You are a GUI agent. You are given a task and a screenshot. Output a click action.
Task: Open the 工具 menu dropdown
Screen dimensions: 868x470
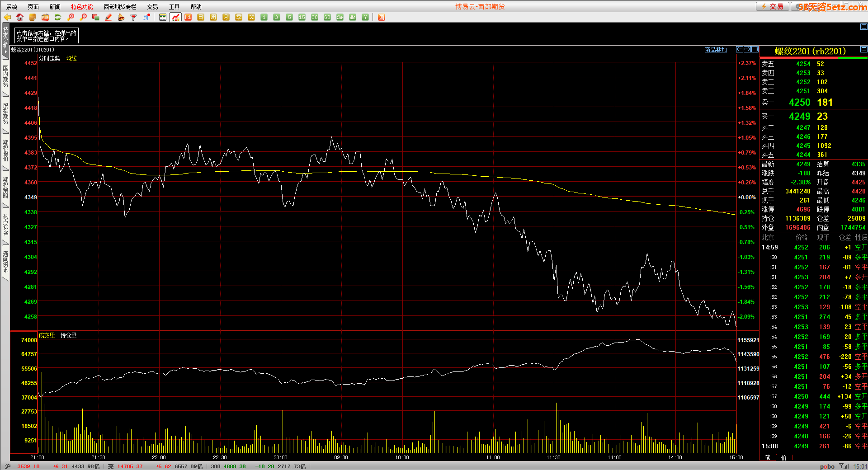174,7
